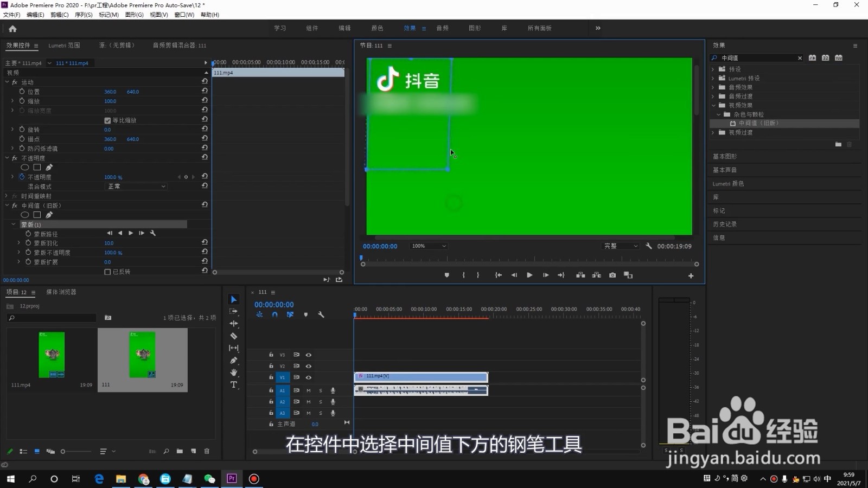This screenshot has width=868, height=488.
Task: Click the Lift button in program monitor
Action: pyautogui.click(x=580, y=275)
